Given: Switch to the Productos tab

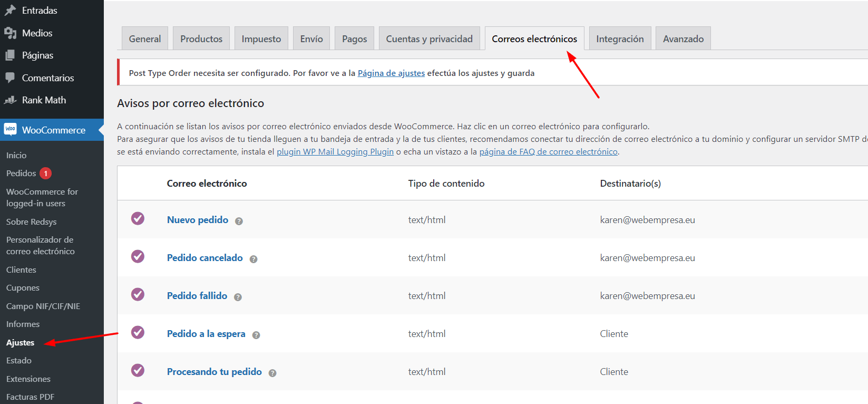Looking at the screenshot, I should pyautogui.click(x=201, y=39).
